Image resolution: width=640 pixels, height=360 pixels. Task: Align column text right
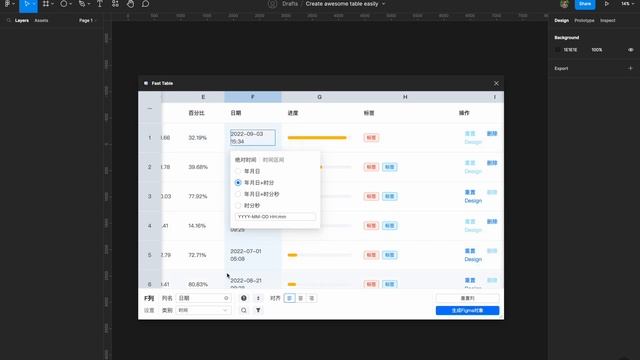coord(311,298)
